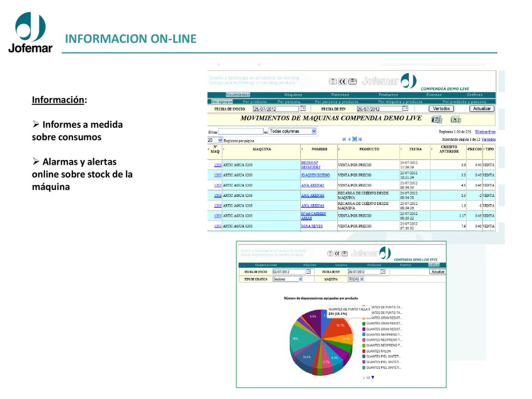Open the TIPO DE GRAFICA Sectores dropdown
This screenshot has height=399, width=532.
click(x=287, y=279)
